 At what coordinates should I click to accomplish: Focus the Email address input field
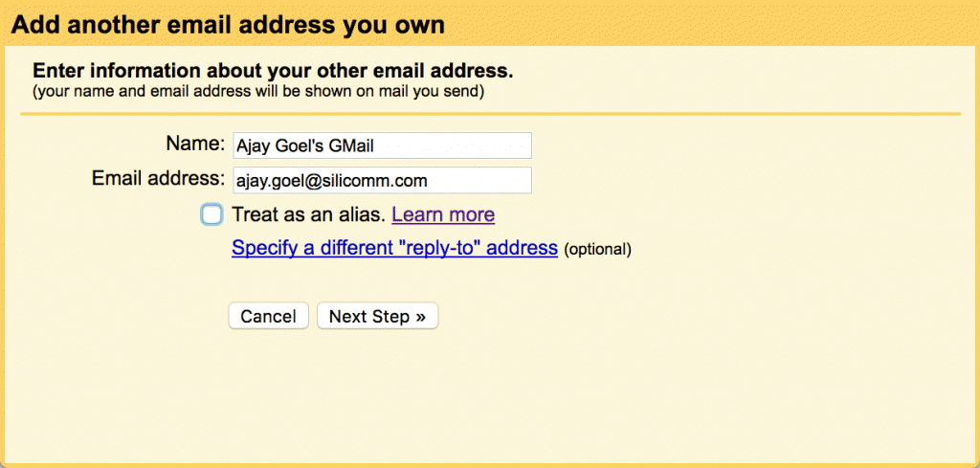382,181
